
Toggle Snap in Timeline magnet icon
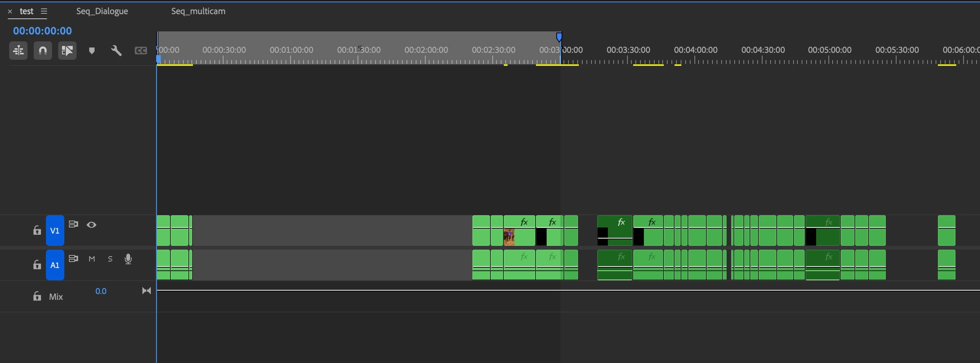[43, 51]
